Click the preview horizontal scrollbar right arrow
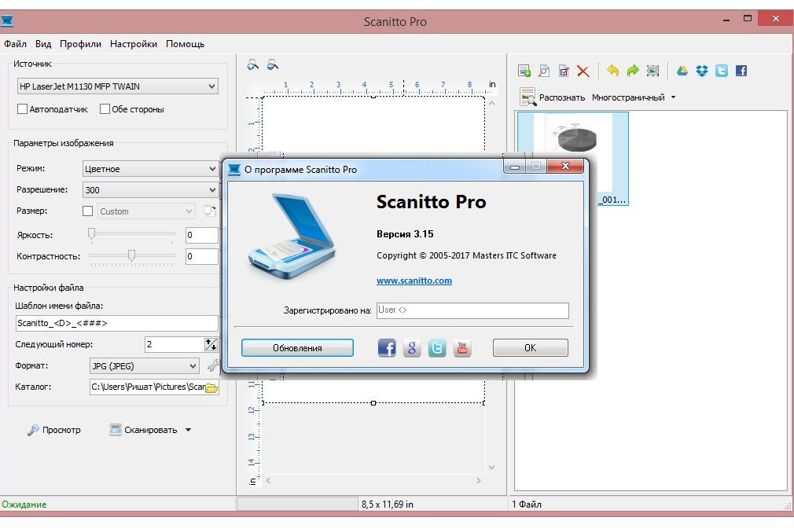 click(479, 480)
